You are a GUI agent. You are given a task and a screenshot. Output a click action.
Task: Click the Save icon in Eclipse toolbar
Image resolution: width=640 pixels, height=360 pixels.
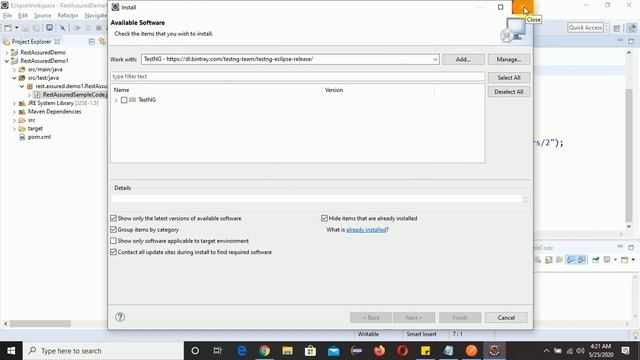pyautogui.click(x=26, y=28)
